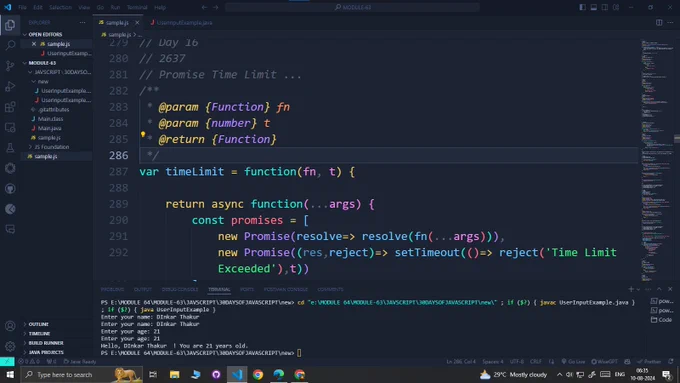
Task: Open Run and Debug view
Action: point(10,86)
